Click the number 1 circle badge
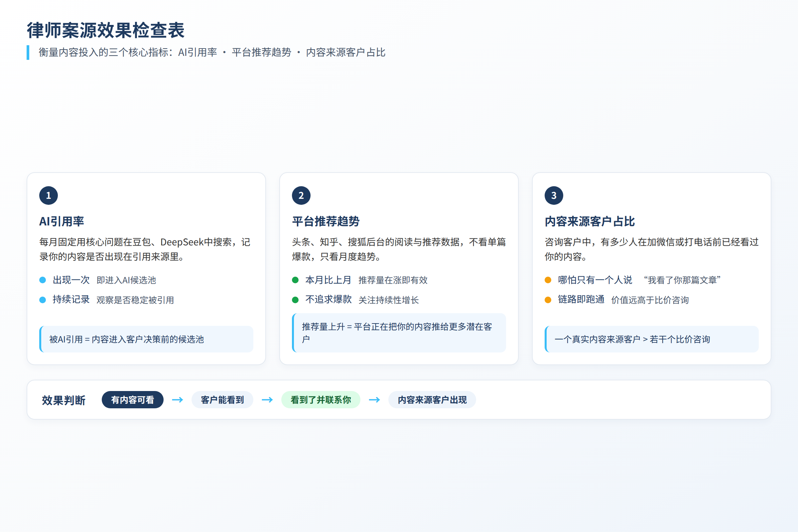 click(x=49, y=196)
